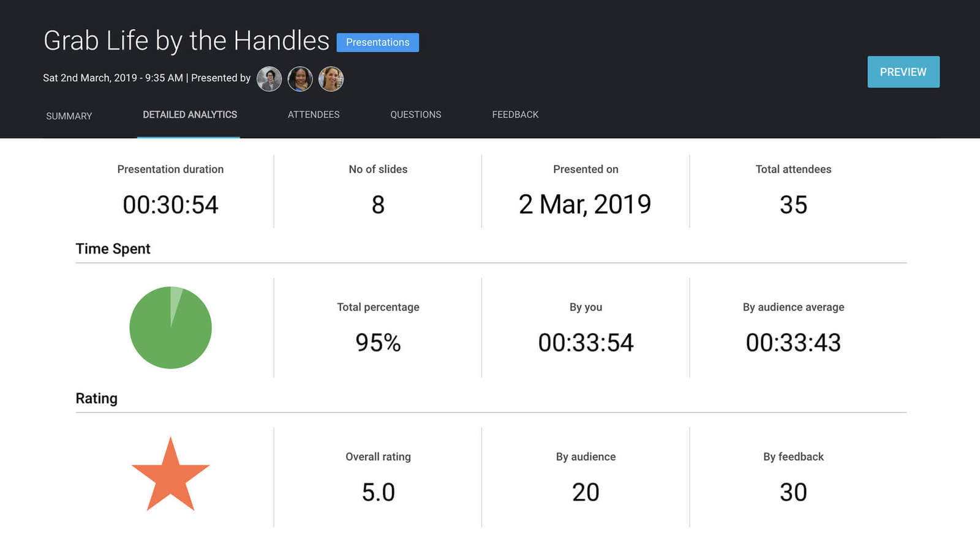Click the date Sat 2nd March, 2019 - 9:35 AM
Viewport: 980px width, 538px height.
pos(113,78)
